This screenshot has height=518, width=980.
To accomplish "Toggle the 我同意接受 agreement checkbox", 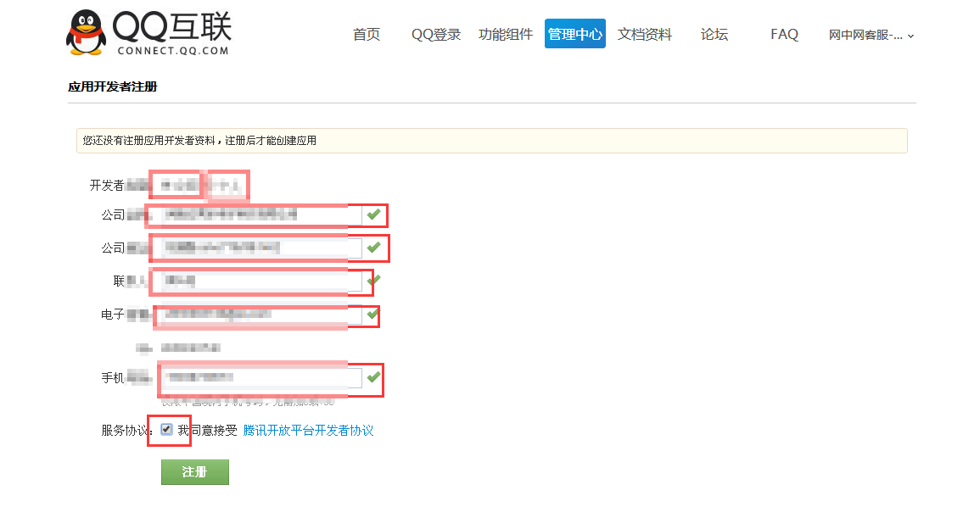I will pos(166,430).
